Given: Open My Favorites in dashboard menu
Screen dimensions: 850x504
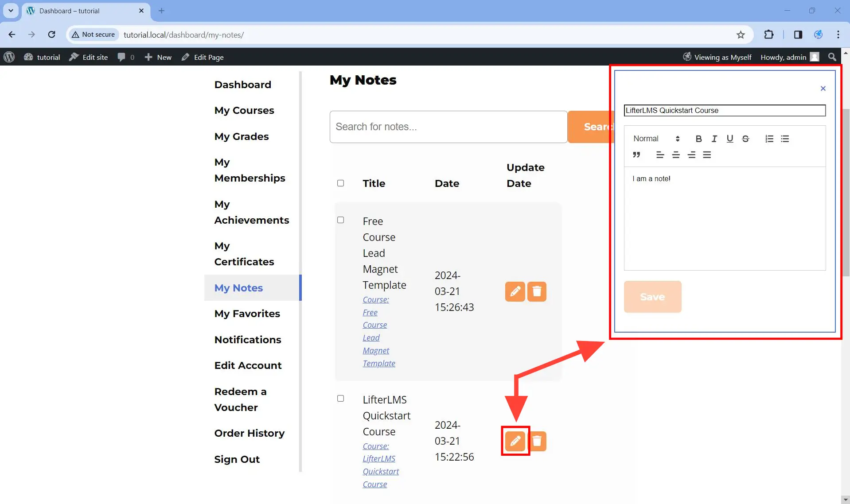Looking at the screenshot, I should coord(247,314).
